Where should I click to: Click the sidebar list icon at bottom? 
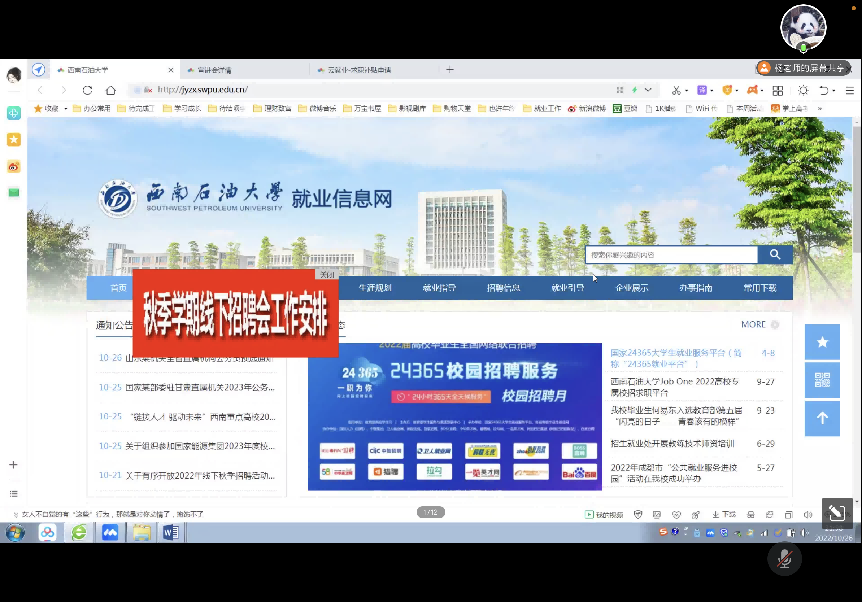coord(14,494)
